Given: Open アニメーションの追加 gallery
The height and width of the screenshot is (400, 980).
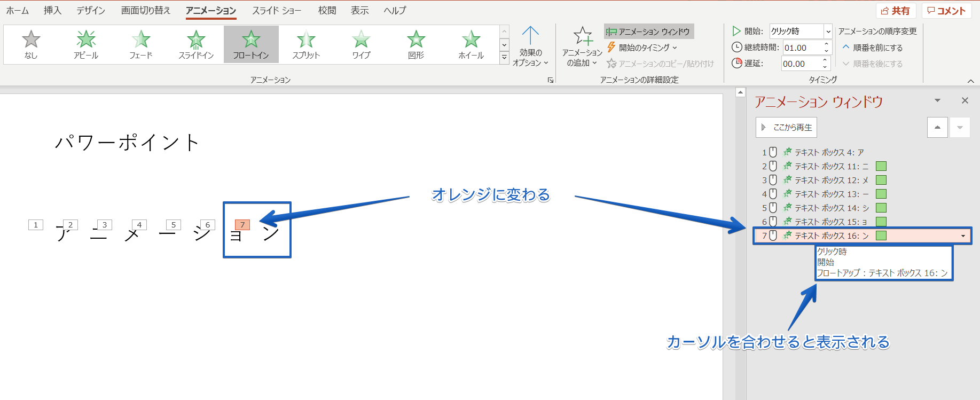Looking at the screenshot, I should point(582,47).
